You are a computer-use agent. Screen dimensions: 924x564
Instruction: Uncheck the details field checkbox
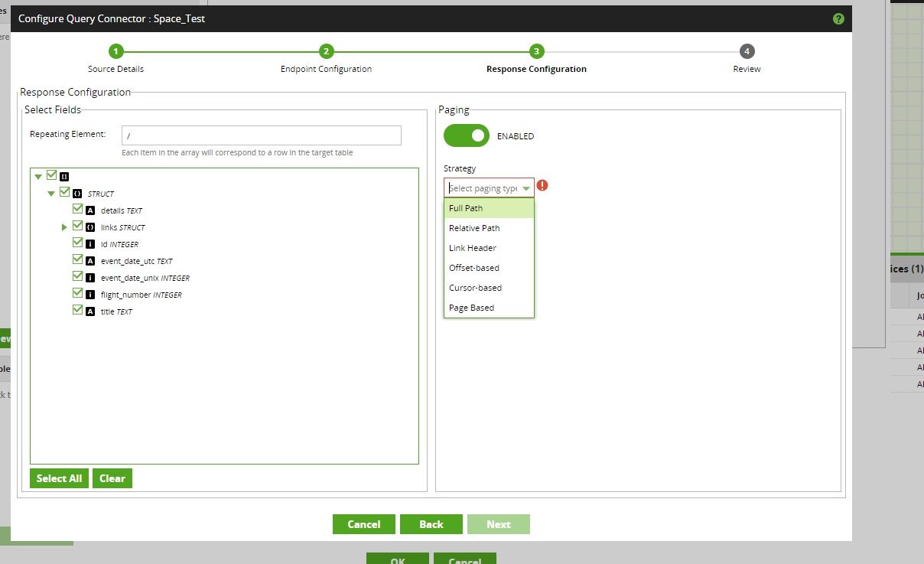77,208
